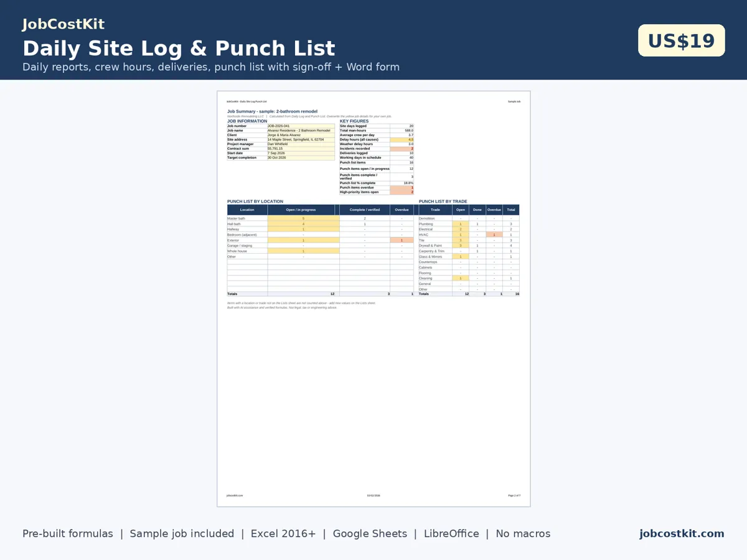Click 'Sample job included' footer text

[182, 533]
